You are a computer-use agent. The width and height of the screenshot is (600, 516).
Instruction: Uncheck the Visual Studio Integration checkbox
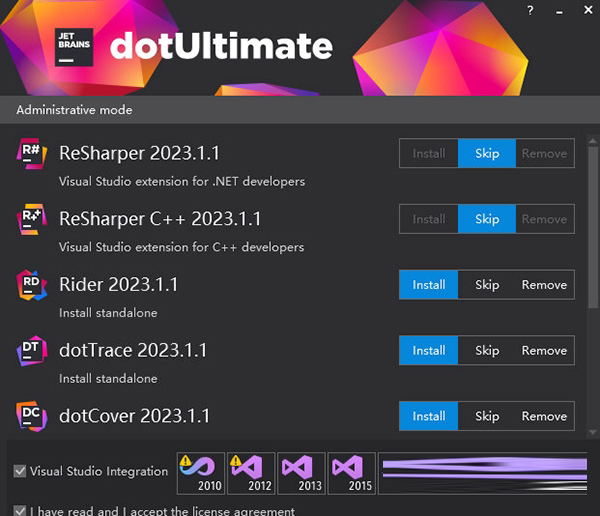20,471
